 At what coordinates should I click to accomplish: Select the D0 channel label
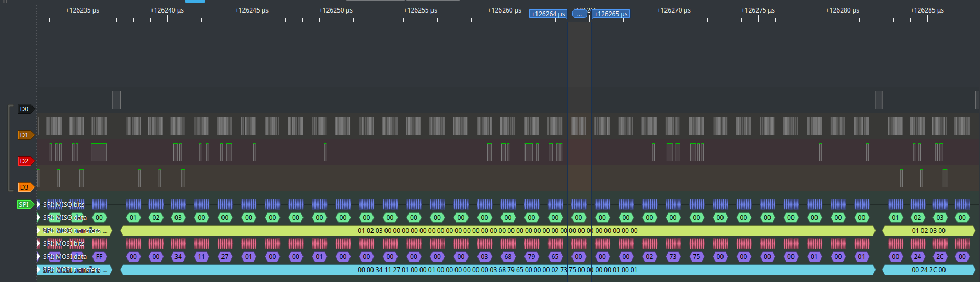(x=25, y=109)
